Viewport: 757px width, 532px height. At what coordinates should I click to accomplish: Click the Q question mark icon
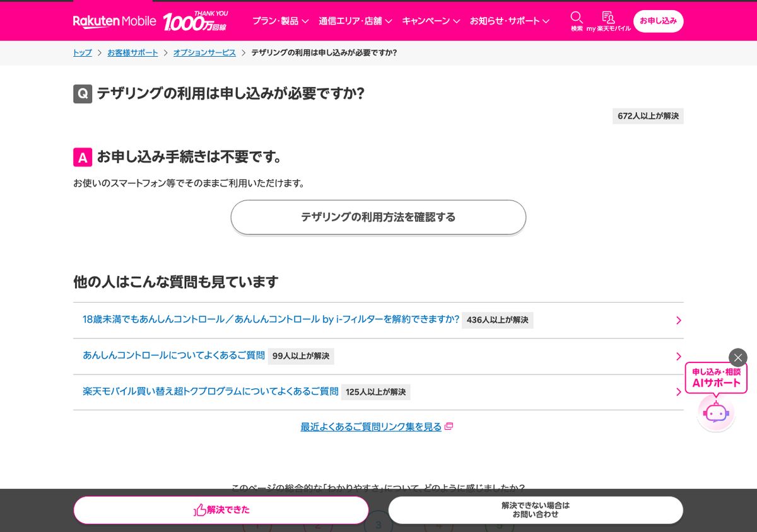83,94
